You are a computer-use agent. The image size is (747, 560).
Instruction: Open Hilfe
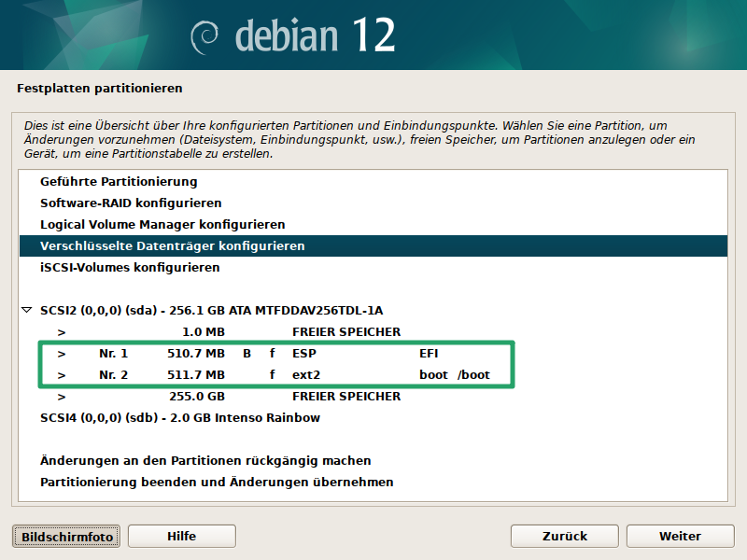181,536
